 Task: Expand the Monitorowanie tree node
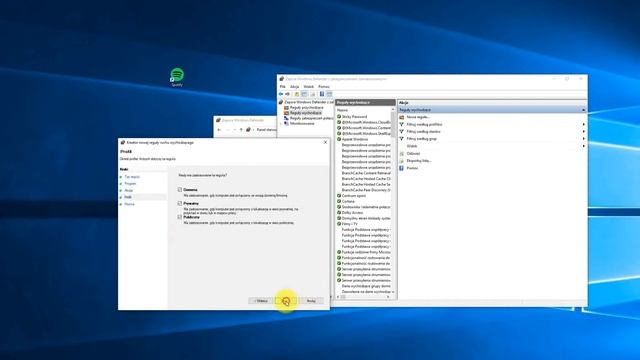[x=281, y=123]
